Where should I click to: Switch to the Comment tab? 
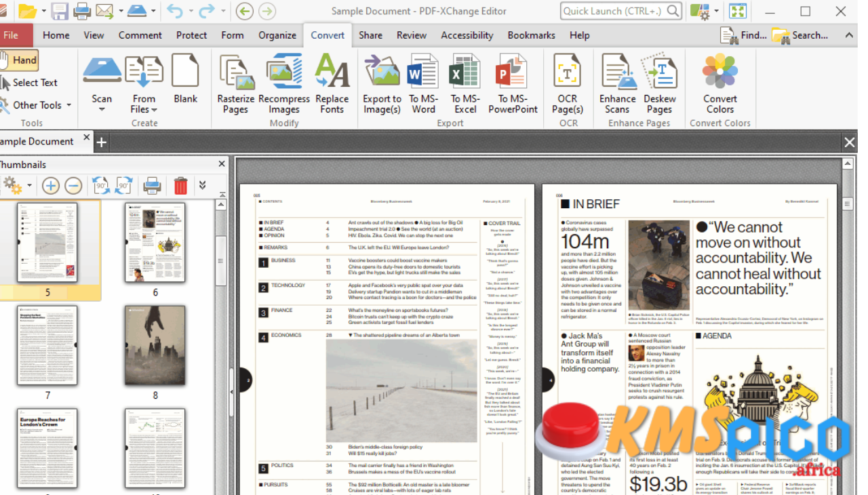pyautogui.click(x=140, y=35)
